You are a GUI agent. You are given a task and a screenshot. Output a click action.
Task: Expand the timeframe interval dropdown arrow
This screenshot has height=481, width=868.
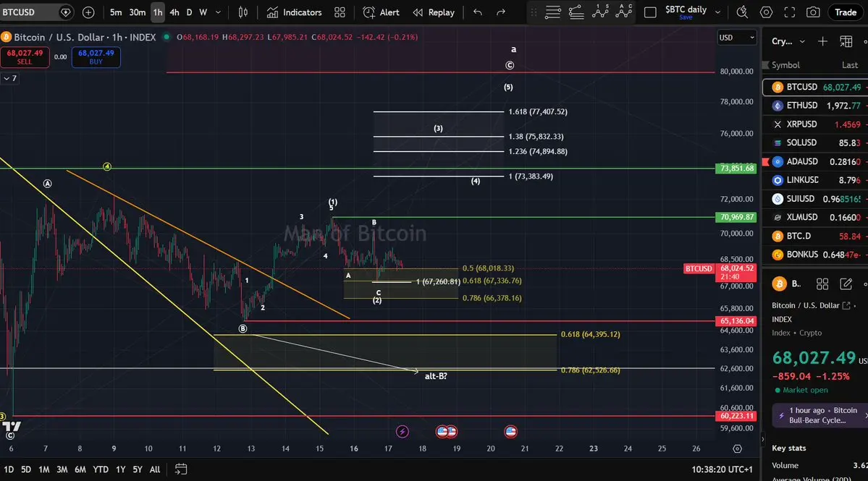(x=218, y=12)
